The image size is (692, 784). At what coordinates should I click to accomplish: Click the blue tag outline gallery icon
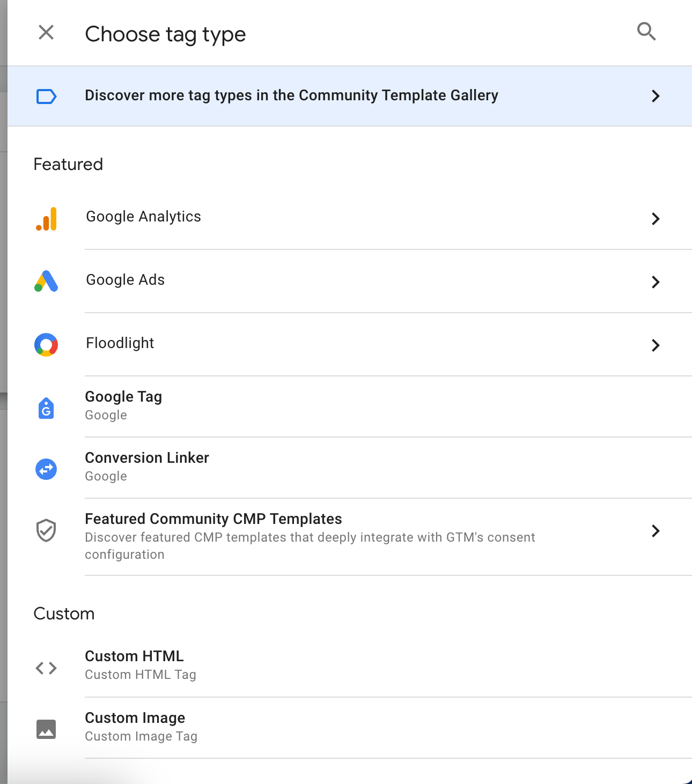[46, 97]
